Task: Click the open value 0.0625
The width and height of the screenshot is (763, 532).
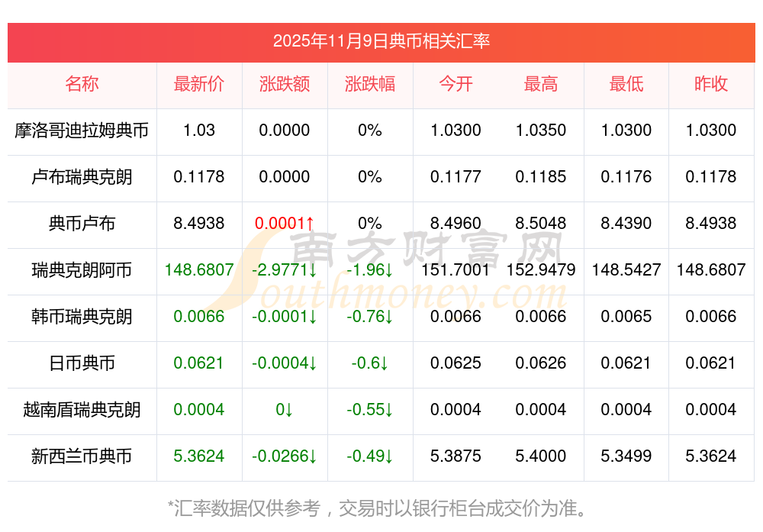Action: tap(456, 363)
